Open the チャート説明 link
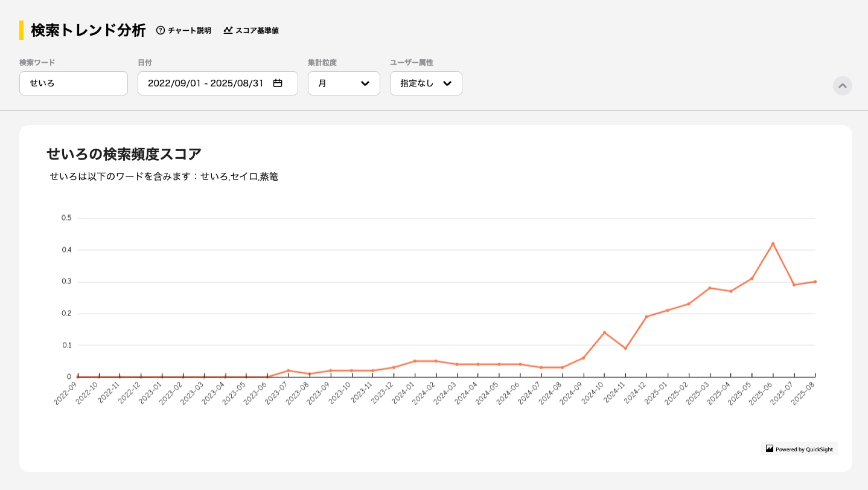The image size is (868, 490). coord(189,30)
